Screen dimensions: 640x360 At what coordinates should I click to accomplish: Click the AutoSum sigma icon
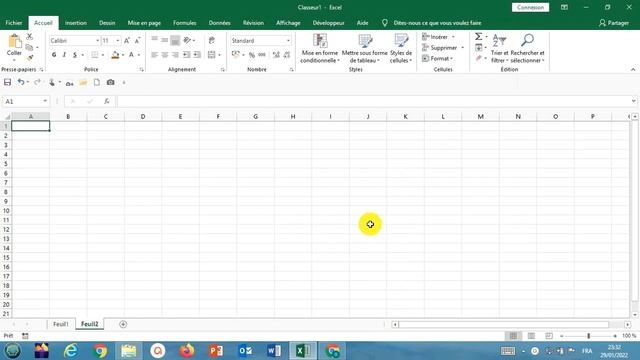click(x=478, y=37)
